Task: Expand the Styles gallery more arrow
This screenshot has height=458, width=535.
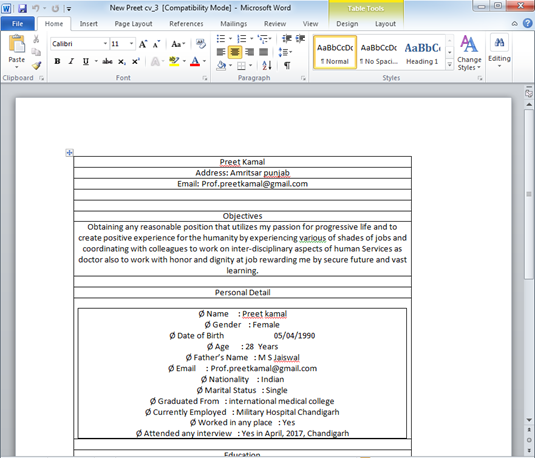Action: (x=450, y=64)
